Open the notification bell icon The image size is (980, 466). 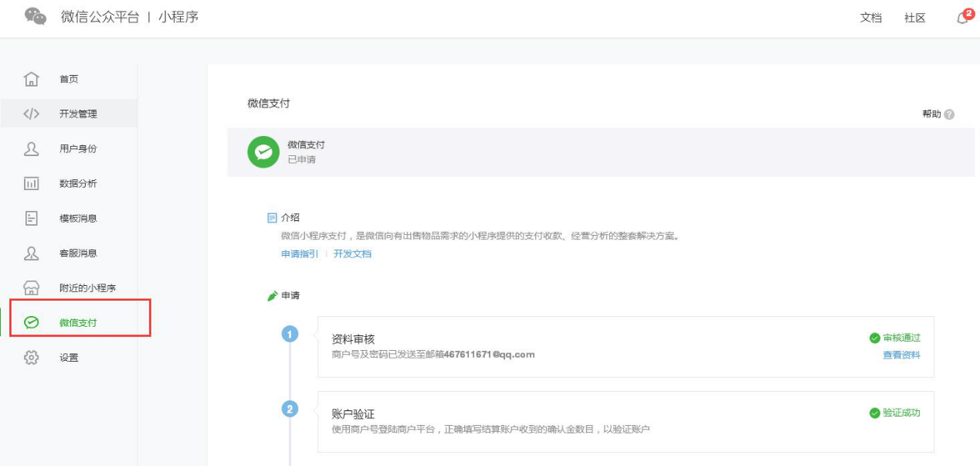[x=962, y=18]
